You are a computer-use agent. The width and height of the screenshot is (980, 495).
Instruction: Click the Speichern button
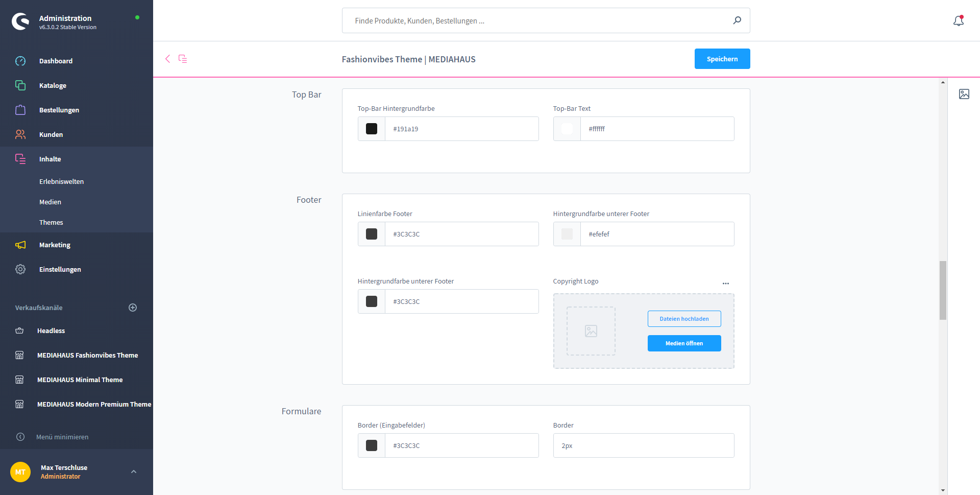(x=722, y=59)
